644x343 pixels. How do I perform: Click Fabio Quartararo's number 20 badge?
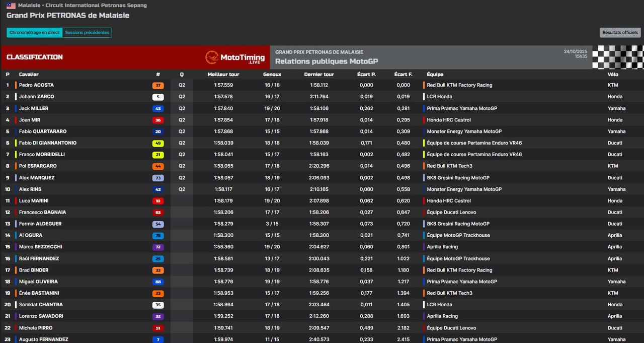[x=158, y=131]
